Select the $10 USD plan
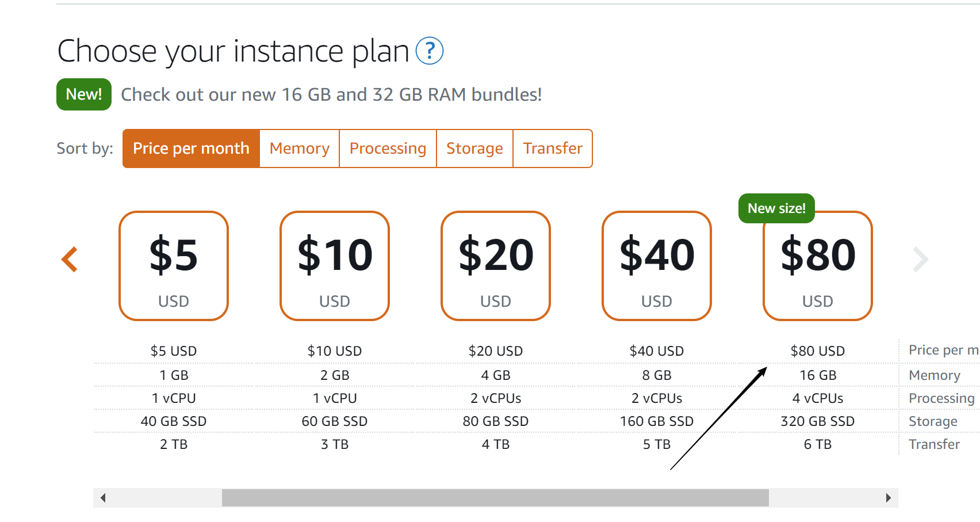 click(x=335, y=266)
